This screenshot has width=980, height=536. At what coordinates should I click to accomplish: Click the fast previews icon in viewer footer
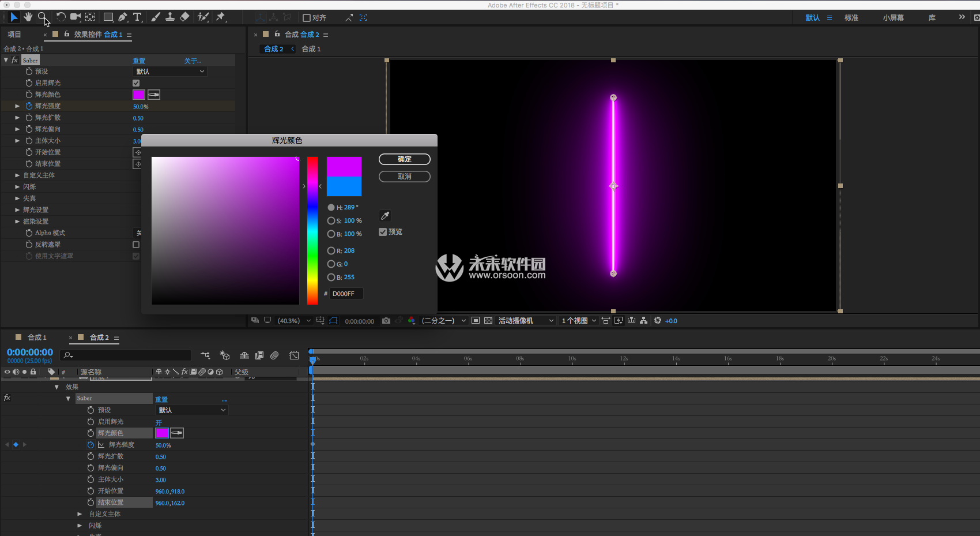tap(619, 321)
